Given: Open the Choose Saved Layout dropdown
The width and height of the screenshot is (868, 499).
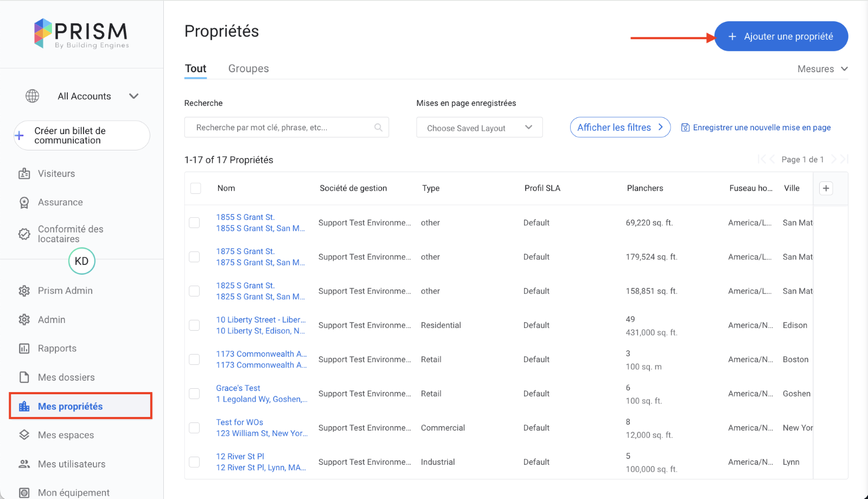Looking at the screenshot, I should point(479,128).
